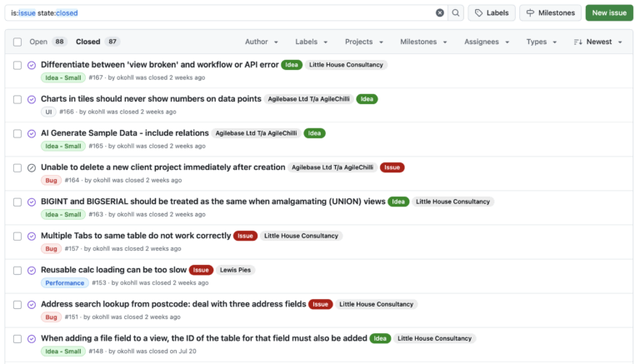The width and height of the screenshot is (640, 364).
Task: Click Bug label on issue #164
Action: (51, 181)
